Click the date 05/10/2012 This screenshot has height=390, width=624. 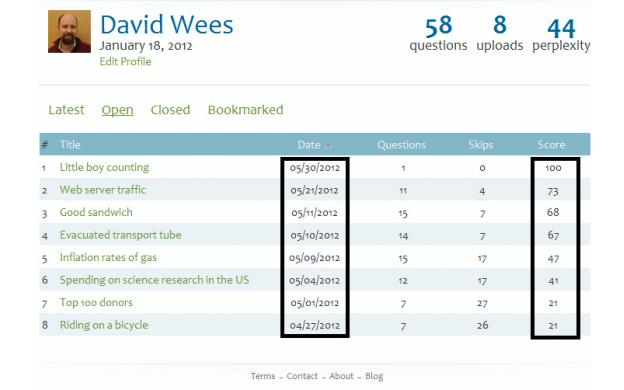pos(315,236)
